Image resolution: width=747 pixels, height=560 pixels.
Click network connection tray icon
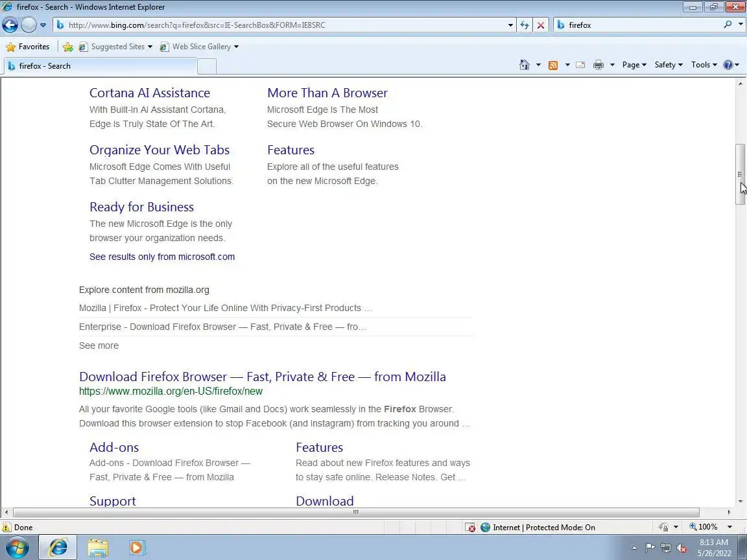point(666,548)
